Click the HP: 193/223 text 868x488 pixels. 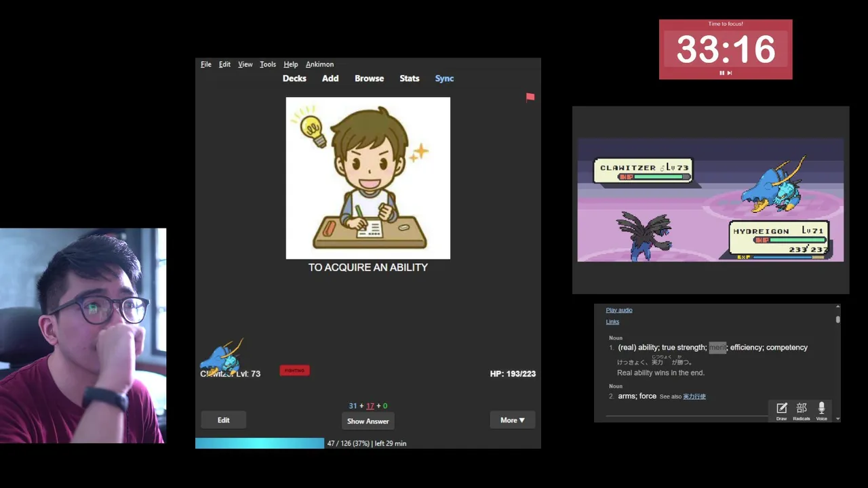[513, 373]
